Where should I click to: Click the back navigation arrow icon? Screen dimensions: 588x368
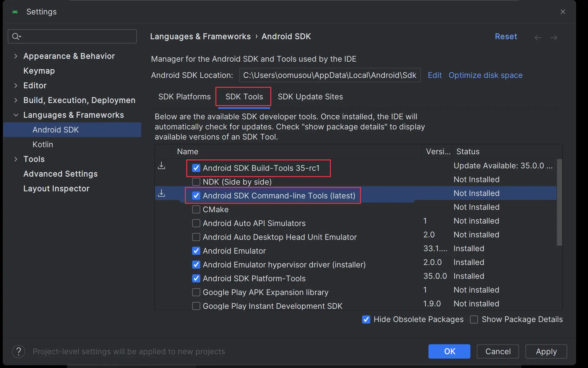[538, 37]
